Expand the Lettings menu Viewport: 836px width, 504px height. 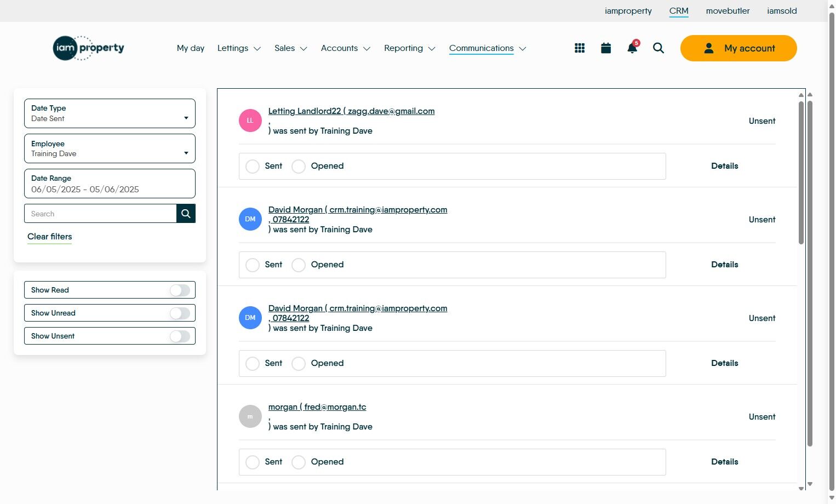coord(239,48)
